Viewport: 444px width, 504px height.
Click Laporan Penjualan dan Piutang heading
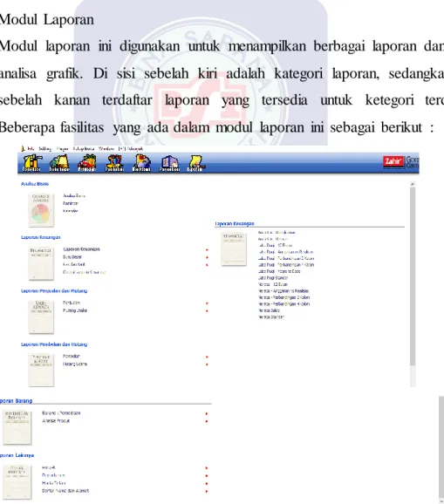click(x=54, y=291)
